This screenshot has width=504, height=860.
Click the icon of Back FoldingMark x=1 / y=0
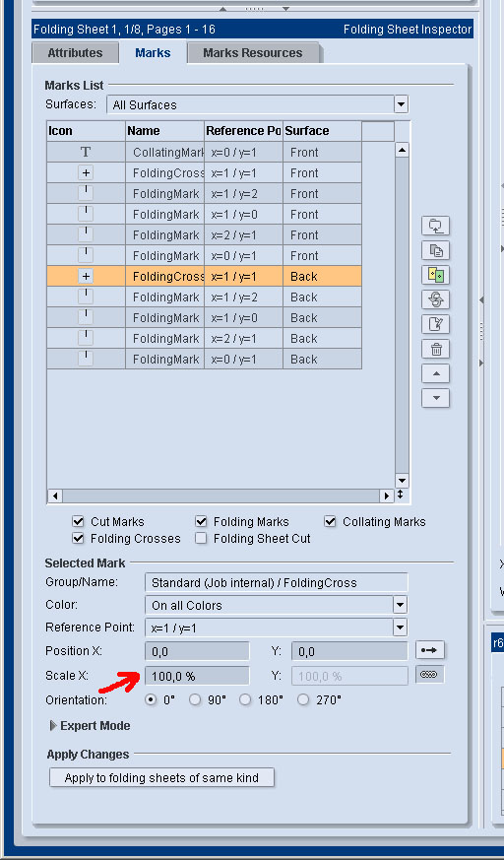pyautogui.click(x=86, y=317)
